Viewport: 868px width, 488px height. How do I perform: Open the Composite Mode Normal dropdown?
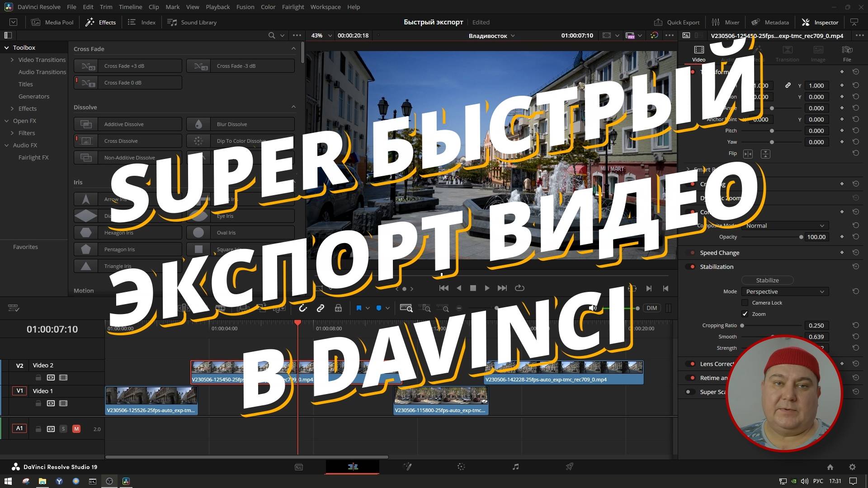pos(785,225)
